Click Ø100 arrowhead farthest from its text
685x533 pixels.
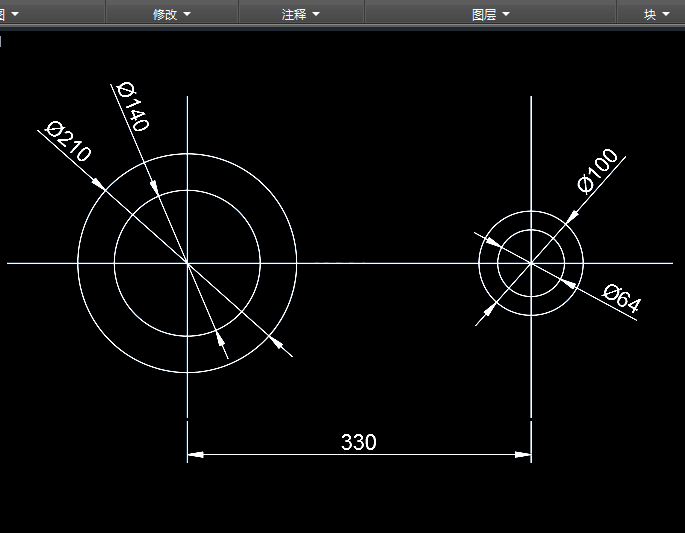[x=490, y=309]
